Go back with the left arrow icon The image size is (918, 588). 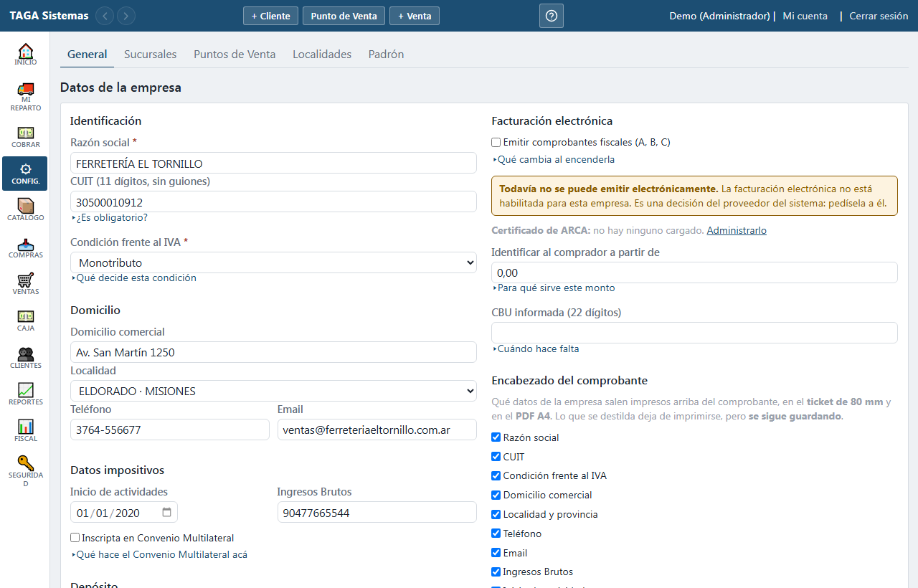pos(105,16)
